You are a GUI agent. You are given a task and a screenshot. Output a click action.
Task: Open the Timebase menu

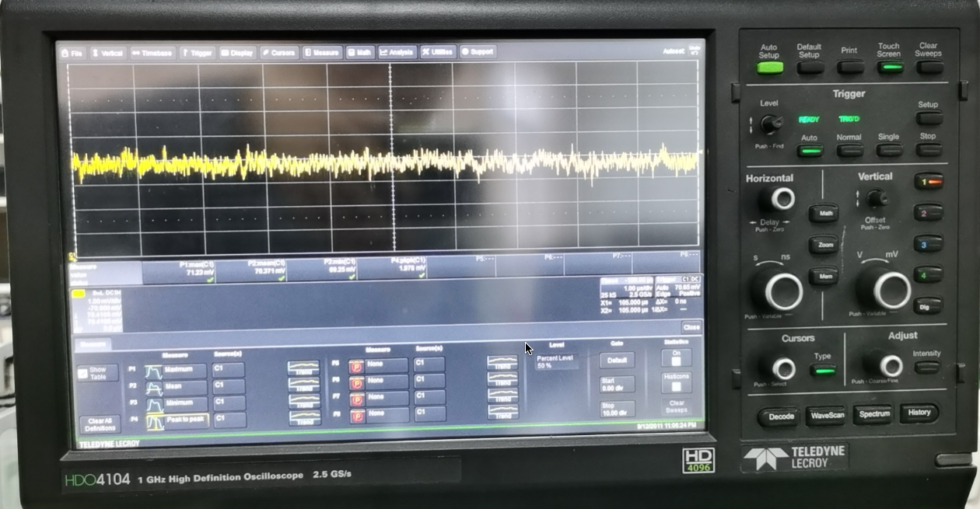[x=152, y=53]
